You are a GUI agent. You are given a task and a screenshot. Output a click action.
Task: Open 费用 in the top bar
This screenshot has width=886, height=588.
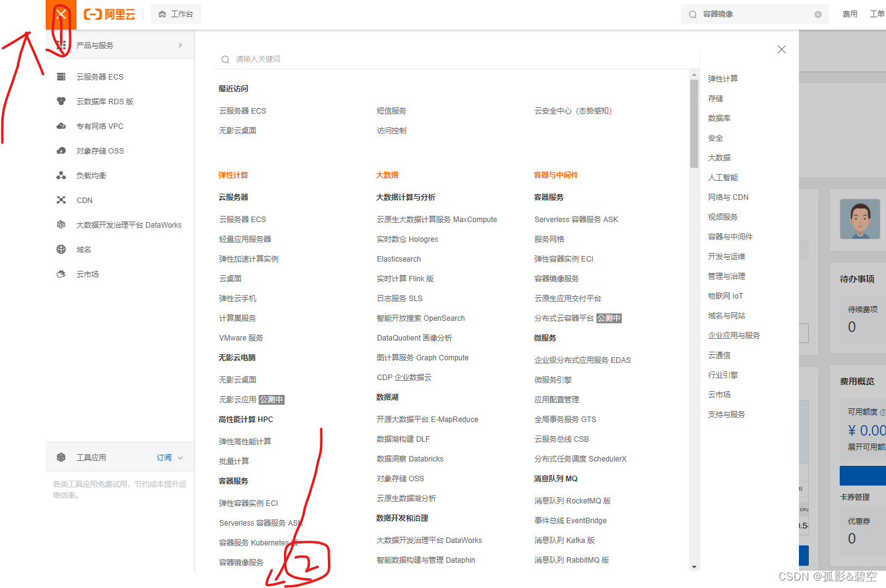pyautogui.click(x=850, y=14)
